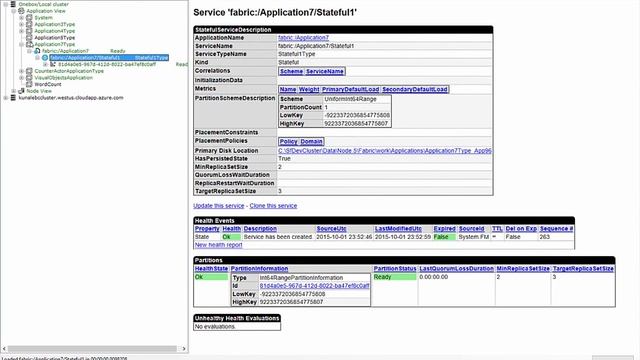Click the kunalebcluster server icon
The width and height of the screenshot is (640, 360).
pos(13,98)
